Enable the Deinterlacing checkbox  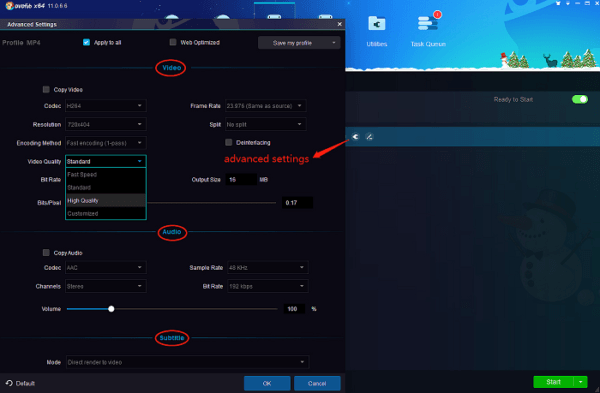click(228, 142)
